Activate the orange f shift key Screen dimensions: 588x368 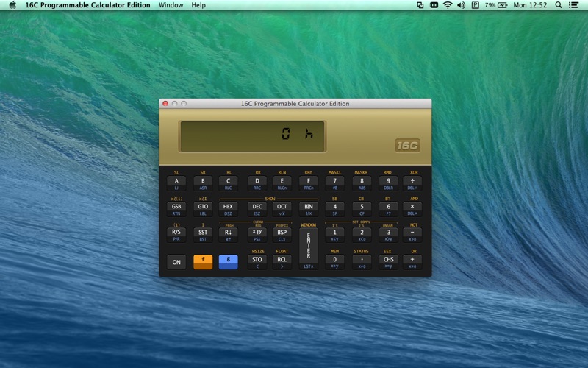(x=203, y=262)
